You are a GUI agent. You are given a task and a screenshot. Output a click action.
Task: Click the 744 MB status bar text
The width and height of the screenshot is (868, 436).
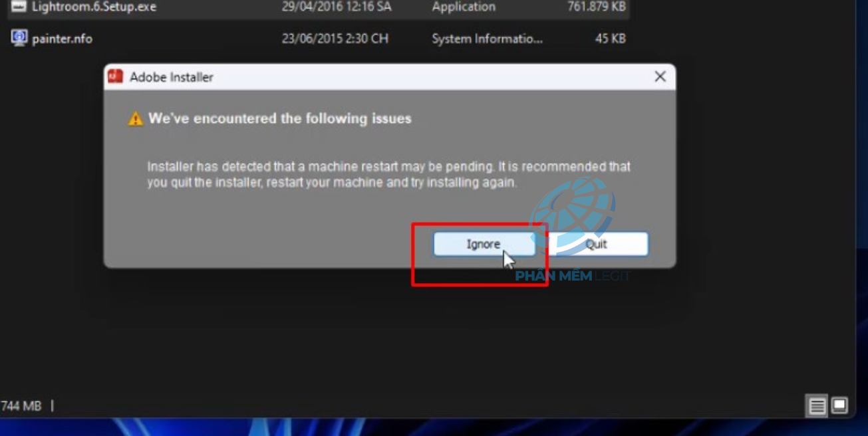[x=21, y=405]
